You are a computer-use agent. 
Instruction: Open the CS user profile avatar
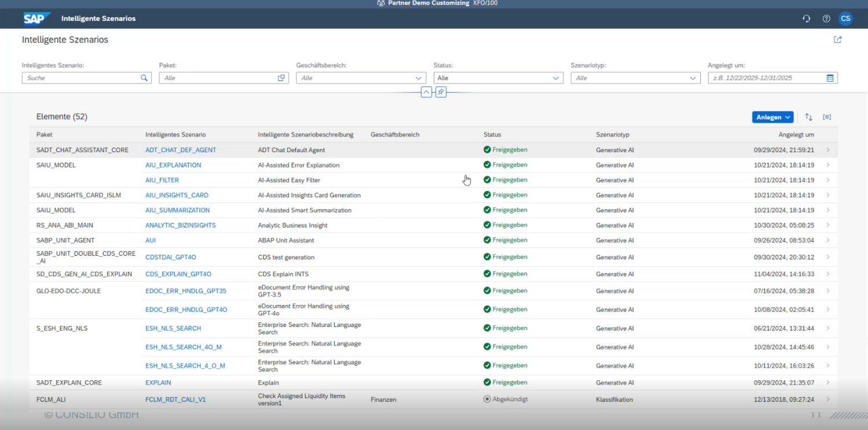(x=845, y=19)
